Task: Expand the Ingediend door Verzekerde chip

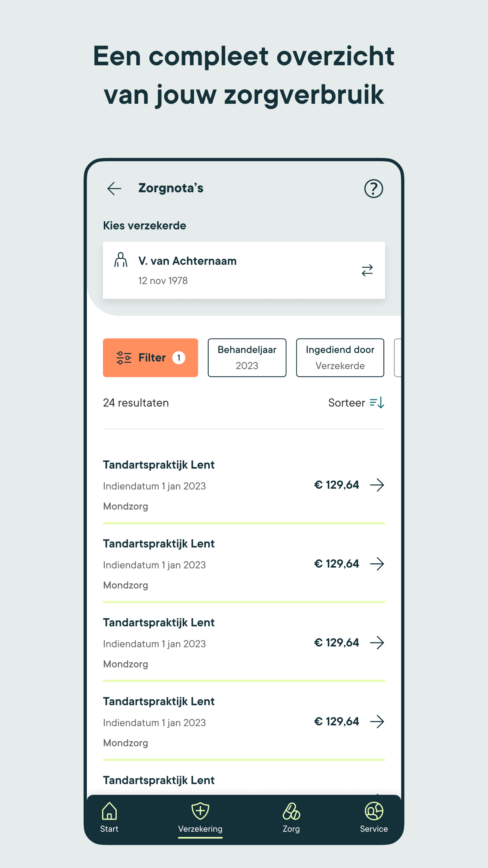Action: coord(340,358)
